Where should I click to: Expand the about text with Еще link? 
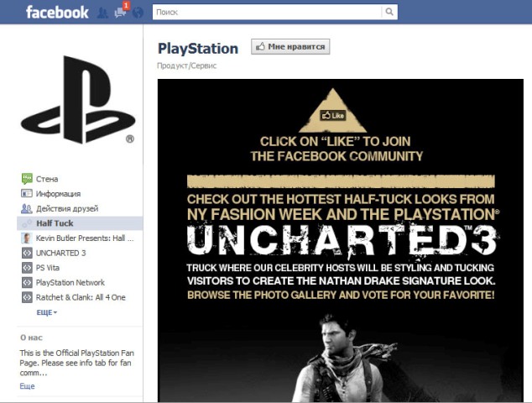click(x=27, y=386)
